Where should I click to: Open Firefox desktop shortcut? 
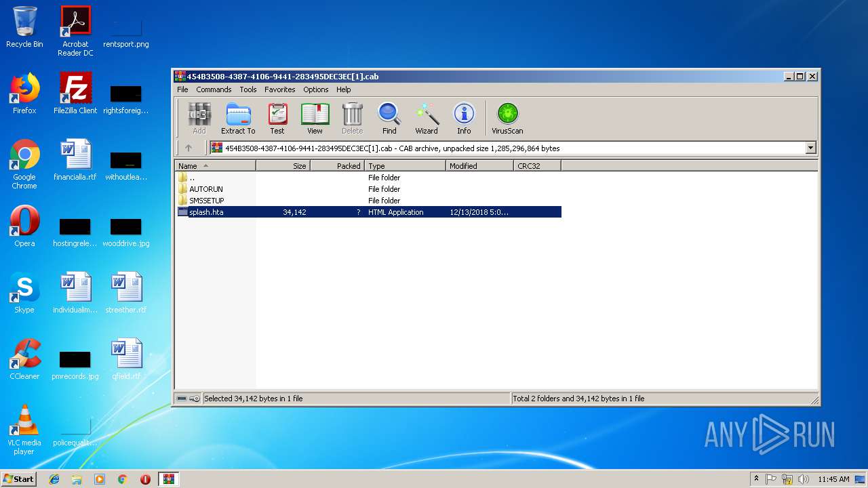point(24,94)
